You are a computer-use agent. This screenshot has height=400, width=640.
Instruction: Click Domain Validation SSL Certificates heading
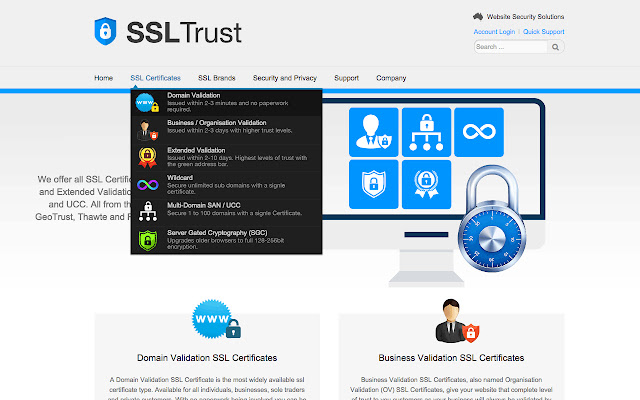(207, 358)
